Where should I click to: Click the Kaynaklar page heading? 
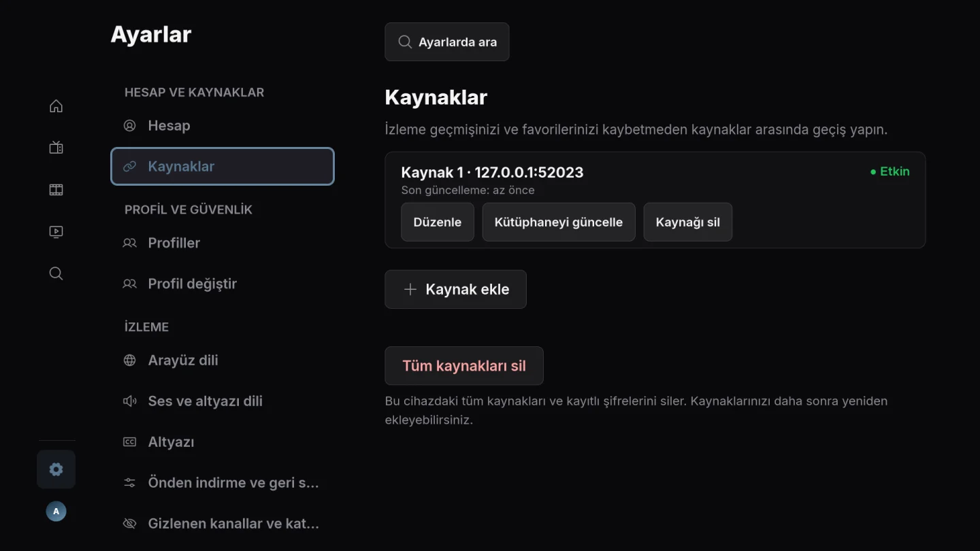point(436,98)
